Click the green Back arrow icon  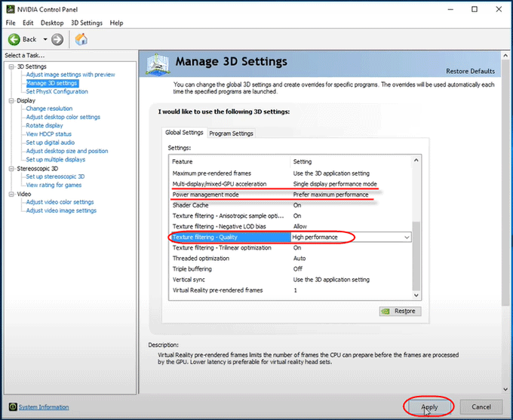(14, 39)
